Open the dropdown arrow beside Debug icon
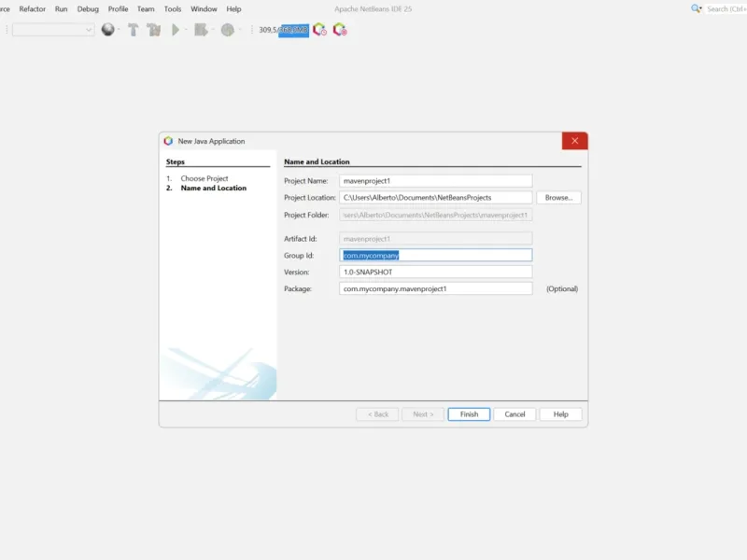 point(213,30)
